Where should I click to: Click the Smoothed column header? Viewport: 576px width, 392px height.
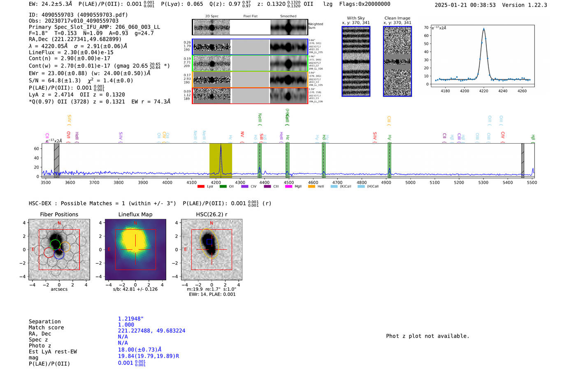tap(288, 16)
